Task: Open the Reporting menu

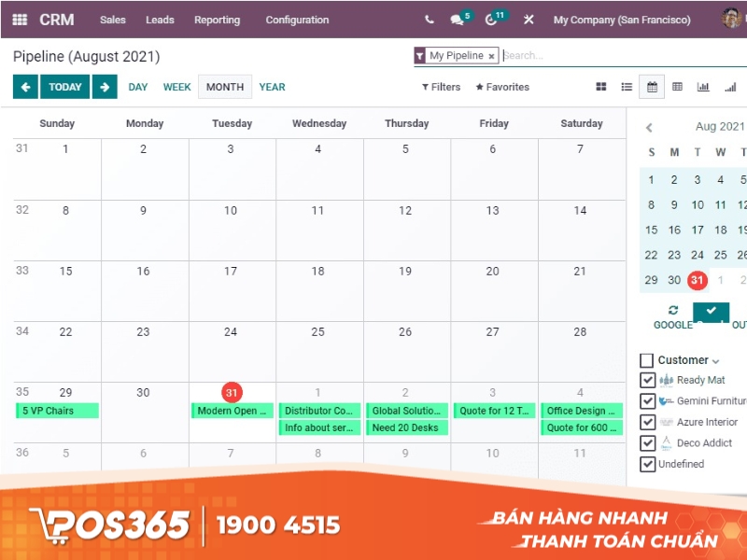Action: coord(217,20)
